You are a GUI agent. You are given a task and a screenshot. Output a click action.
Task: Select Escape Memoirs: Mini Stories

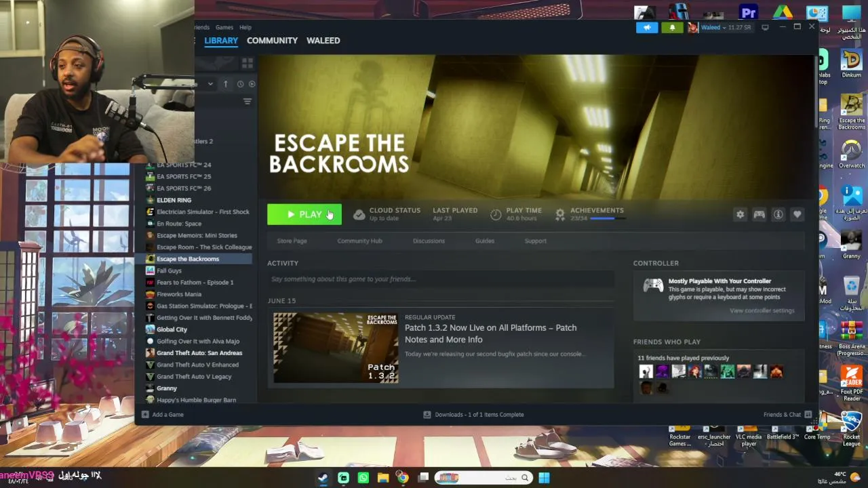[x=197, y=235]
